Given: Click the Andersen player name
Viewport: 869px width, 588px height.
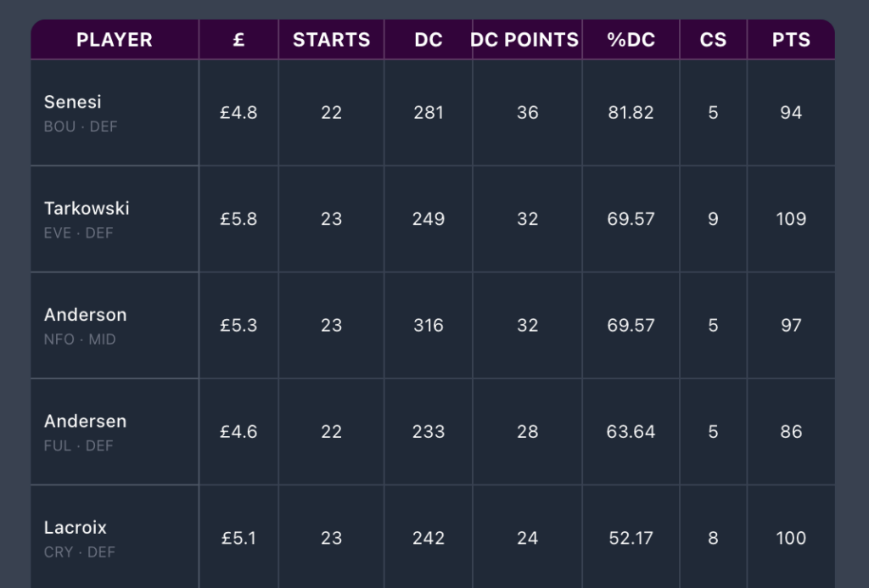Looking at the screenshot, I should pyautogui.click(x=86, y=422).
